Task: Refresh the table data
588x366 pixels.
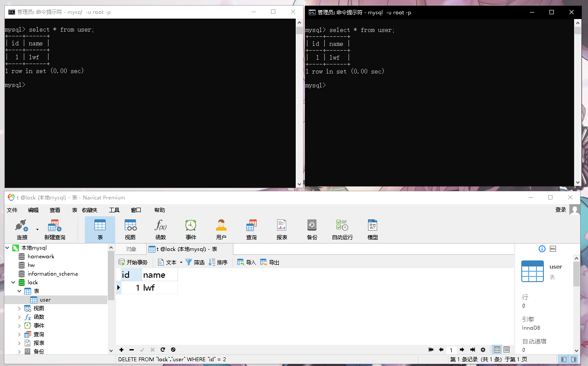Action: click(163, 350)
